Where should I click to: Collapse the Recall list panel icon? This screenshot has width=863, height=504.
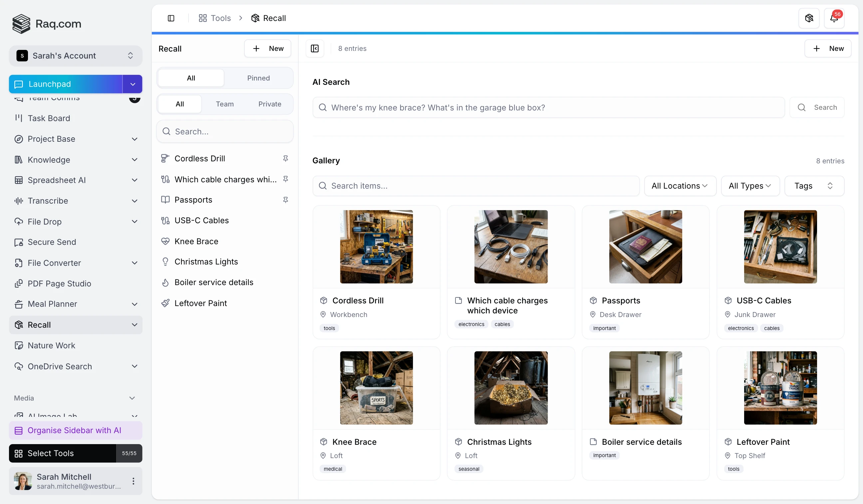point(314,49)
